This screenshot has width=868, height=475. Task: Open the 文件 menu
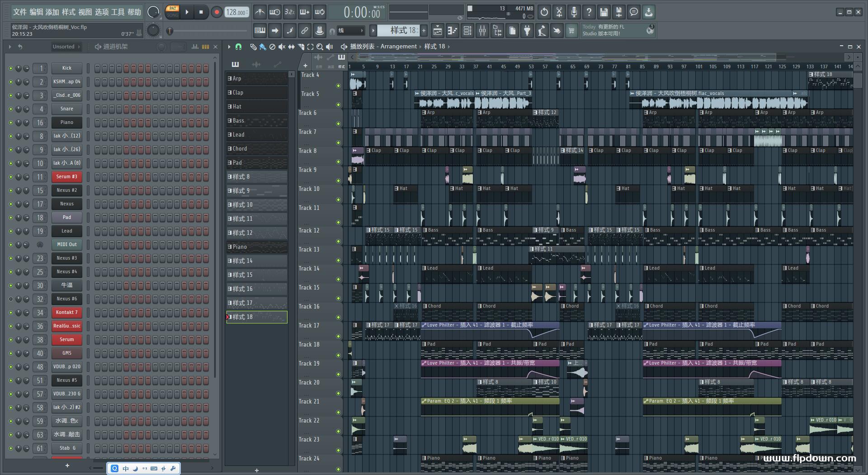tap(19, 12)
